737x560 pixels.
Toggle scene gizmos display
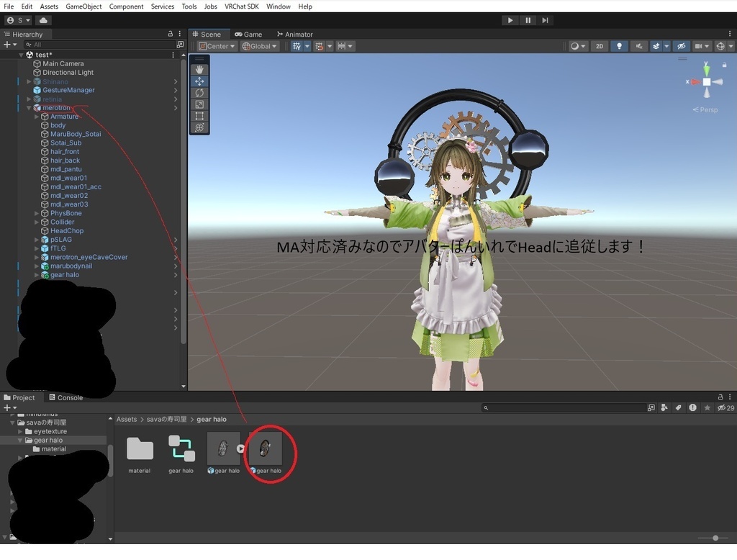click(x=720, y=46)
